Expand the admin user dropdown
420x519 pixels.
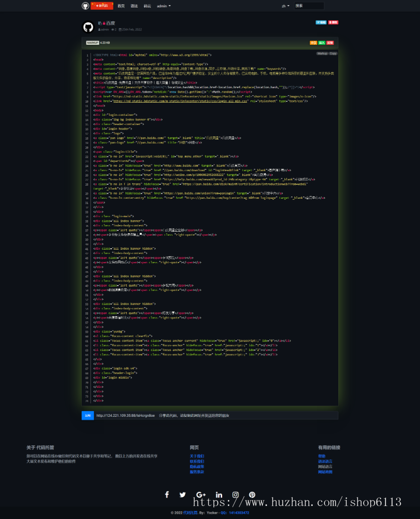pyautogui.click(x=163, y=6)
